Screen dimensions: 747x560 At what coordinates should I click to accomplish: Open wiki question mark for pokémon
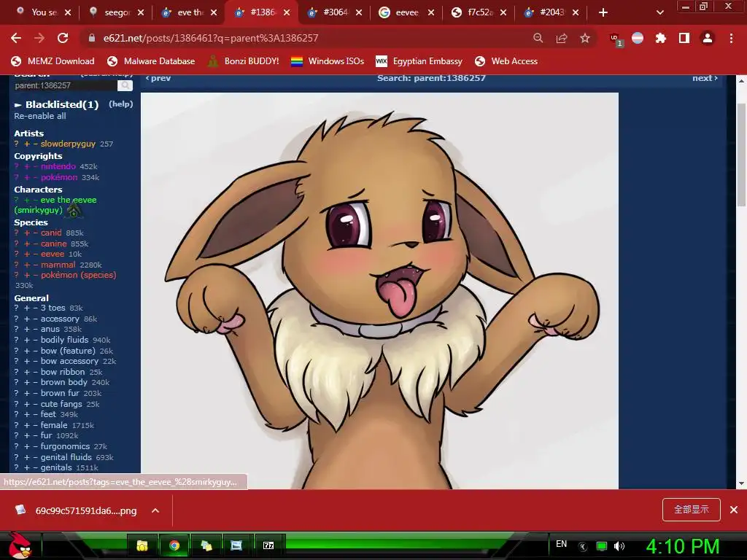[x=16, y=177]
